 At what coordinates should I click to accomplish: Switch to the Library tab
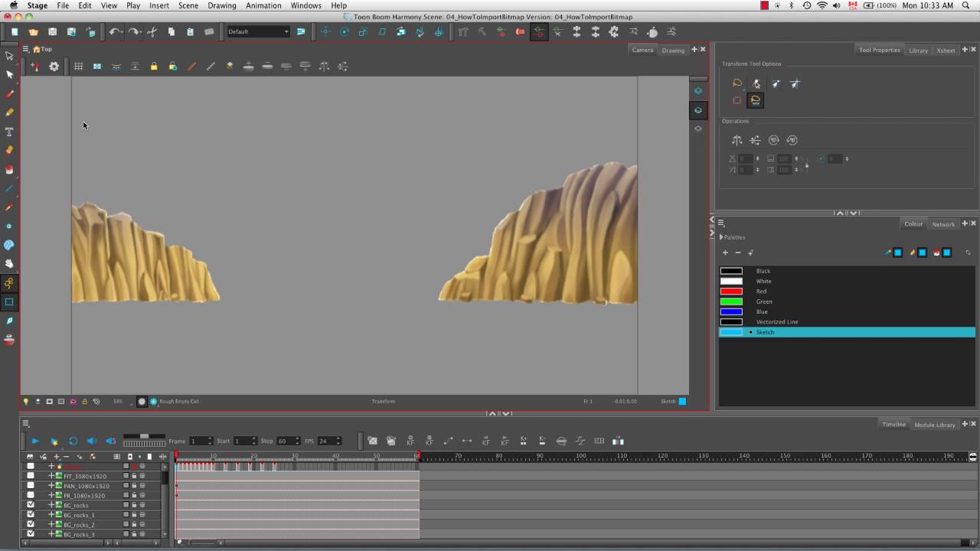pos(918,51)
